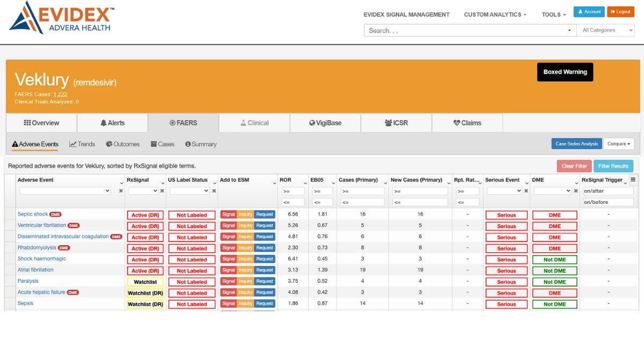Screen dimensions: 644x337
Task: Select the Adverse Events warning sub-tab
Action: [x=35, y=144]
